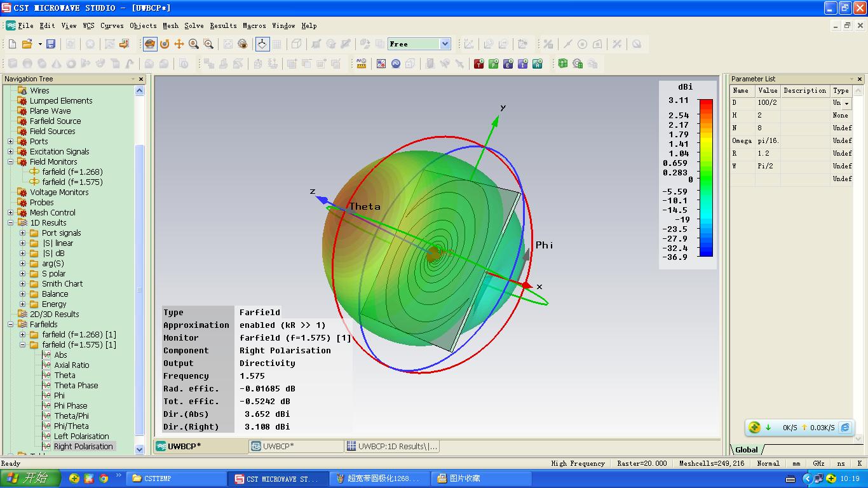
Task: Select the 2D/3D Results item
Action: click(54, 315)
